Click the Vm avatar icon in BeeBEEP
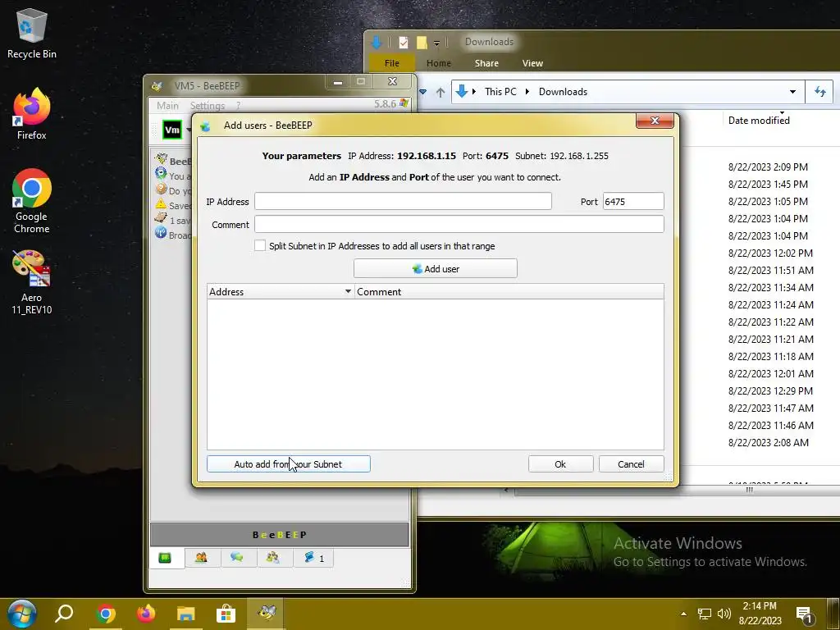The height and width of the screenshot is (630, 840). 172,130
